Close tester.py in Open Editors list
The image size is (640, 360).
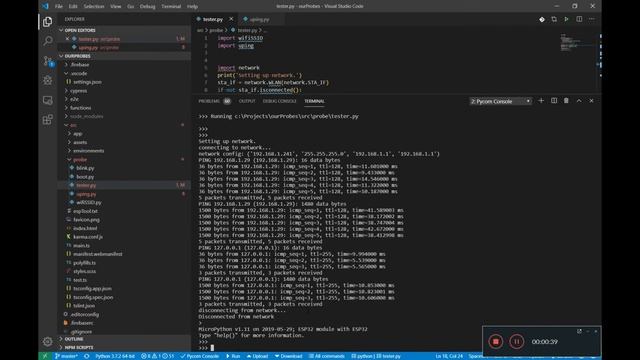[67, 39]
